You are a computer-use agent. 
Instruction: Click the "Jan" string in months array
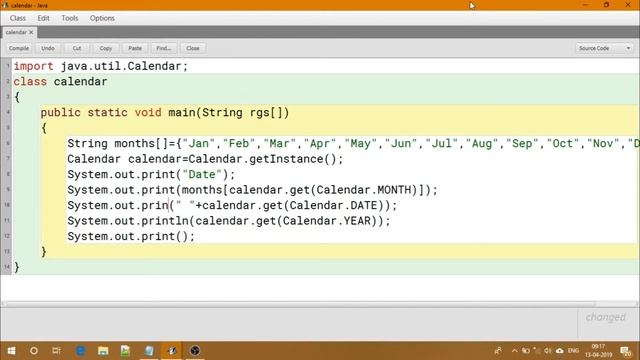198,144
